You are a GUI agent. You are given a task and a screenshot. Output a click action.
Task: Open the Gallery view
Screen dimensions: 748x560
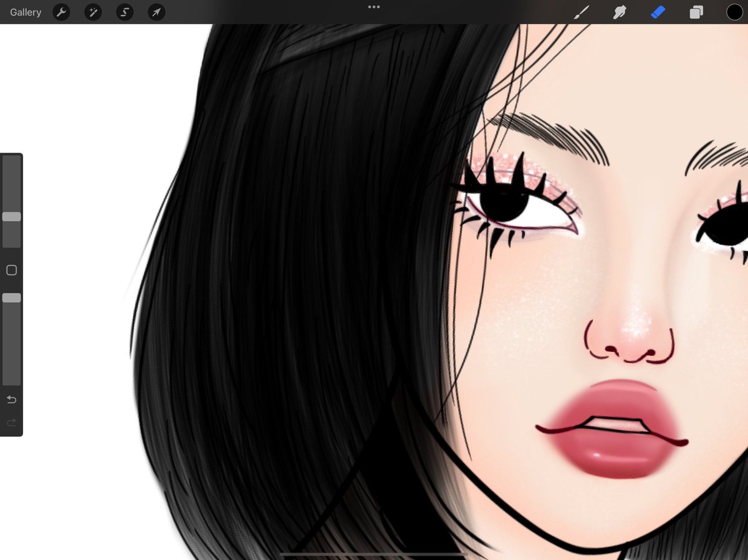[26, 12]
